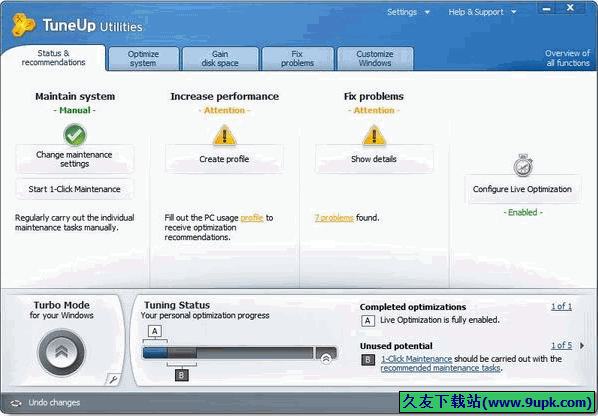
Task: Click the Completed optimizations heading
Action: (x=413, y=307)
